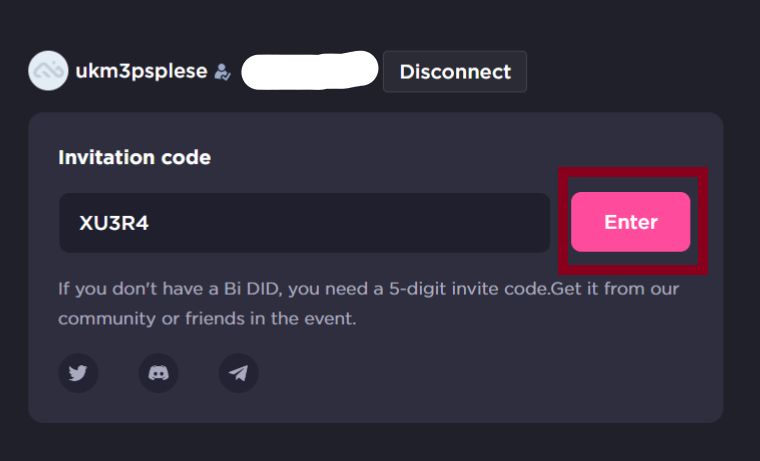Open the Twitter social link icon

[78, 373]
